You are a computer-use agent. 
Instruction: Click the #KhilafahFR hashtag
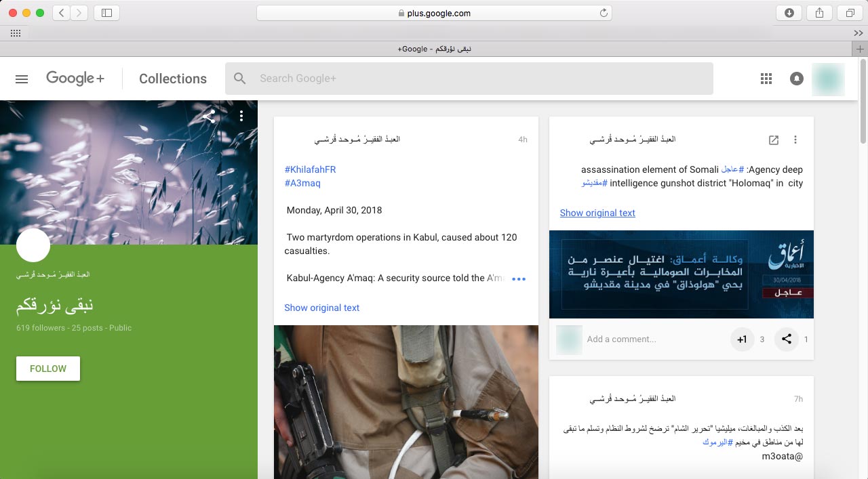point(310,169)
